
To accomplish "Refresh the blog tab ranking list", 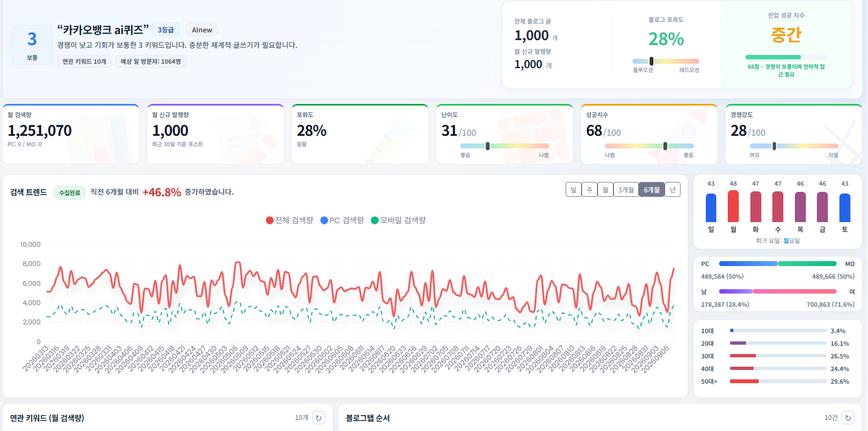I will click(848, 418).
